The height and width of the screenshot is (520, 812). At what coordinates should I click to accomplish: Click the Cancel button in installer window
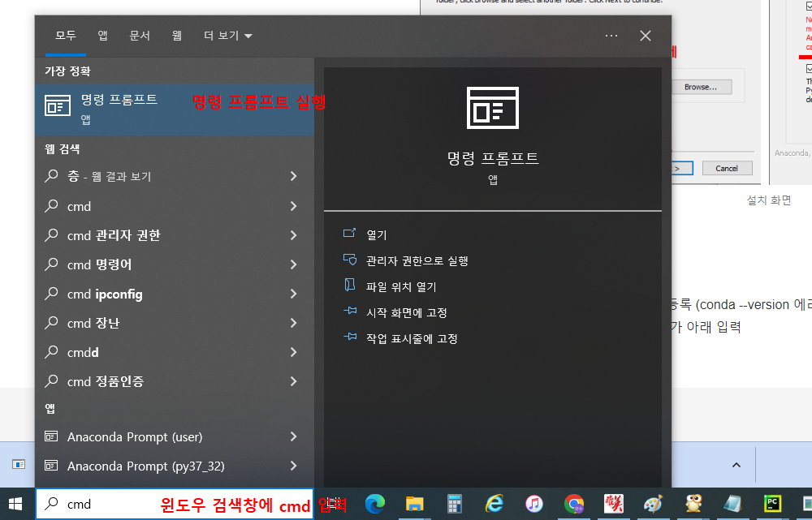727,168
